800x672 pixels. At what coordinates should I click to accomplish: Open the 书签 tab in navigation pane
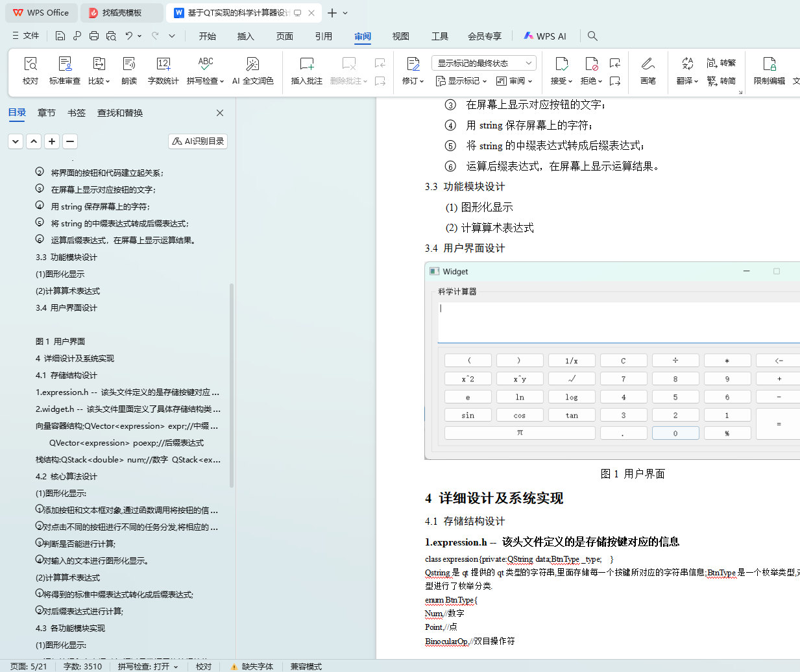[x=77, y=113]
